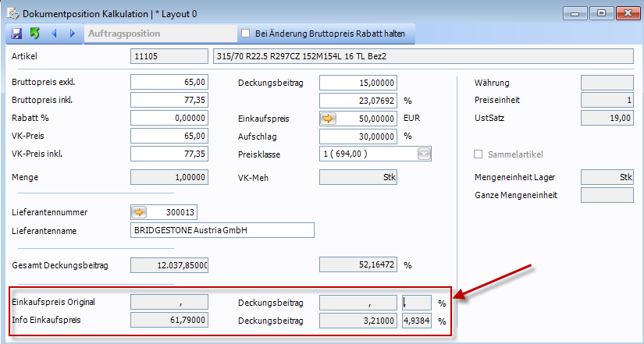644x344 pixels.
Task: Select the Auftragsposition tab
Action: pos(125,34)
